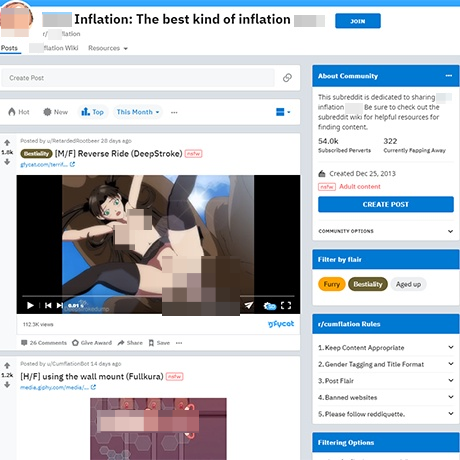Sort posts by Hot
The height and width of the screenshot is (460, 460).
coord(19,112)
